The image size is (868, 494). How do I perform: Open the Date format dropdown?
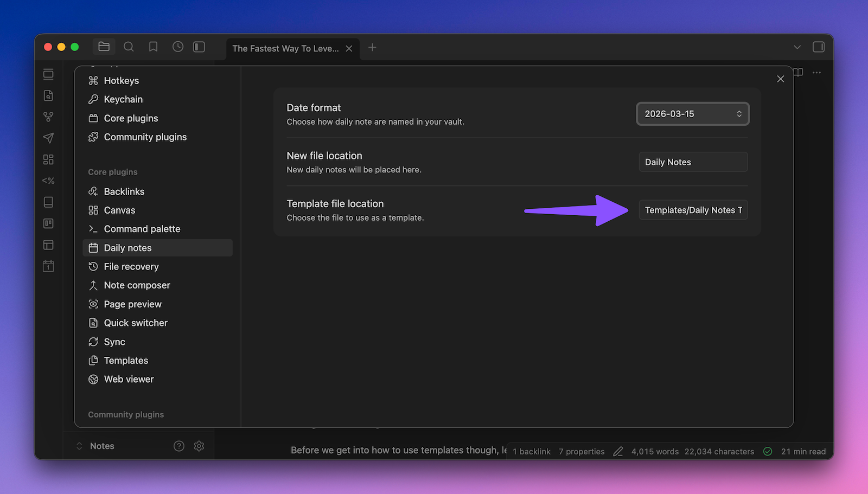(693, 114)
